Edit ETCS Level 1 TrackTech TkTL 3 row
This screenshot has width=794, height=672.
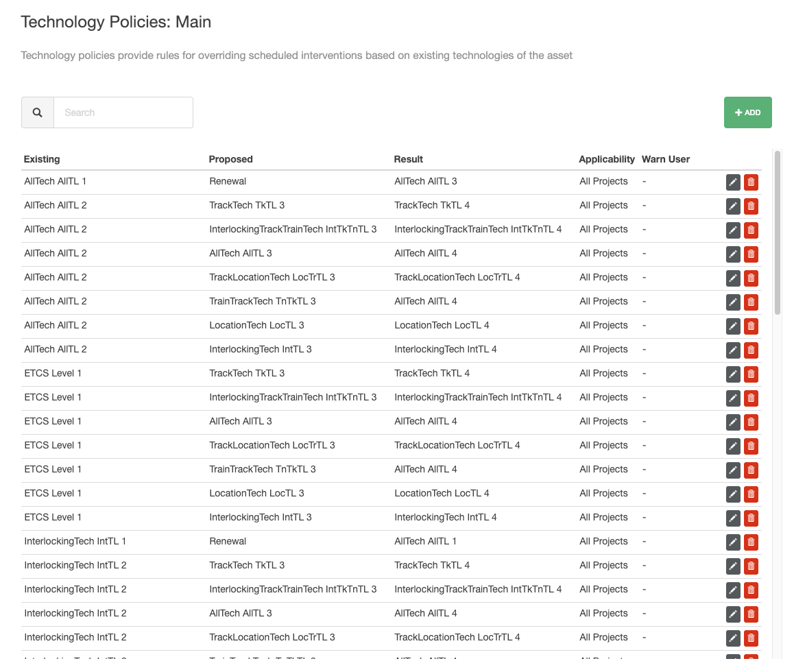[x=733, y=374]
